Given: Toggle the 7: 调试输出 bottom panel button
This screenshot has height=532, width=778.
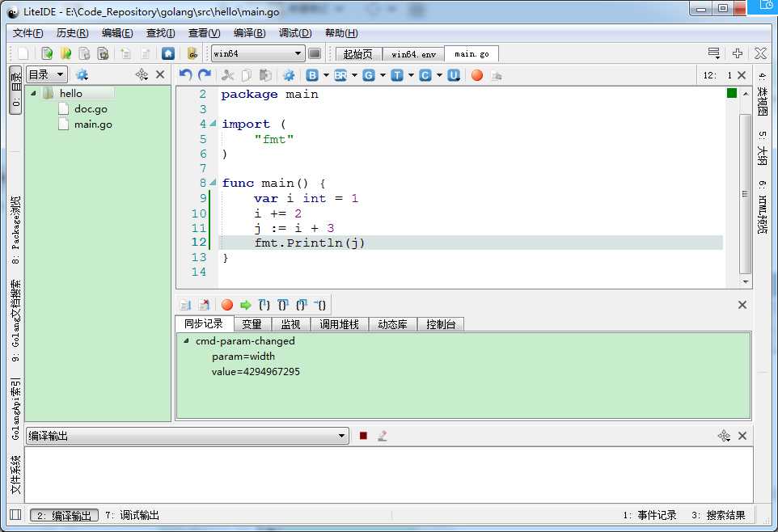Looking at the screenshot, I should coord(132,515).
